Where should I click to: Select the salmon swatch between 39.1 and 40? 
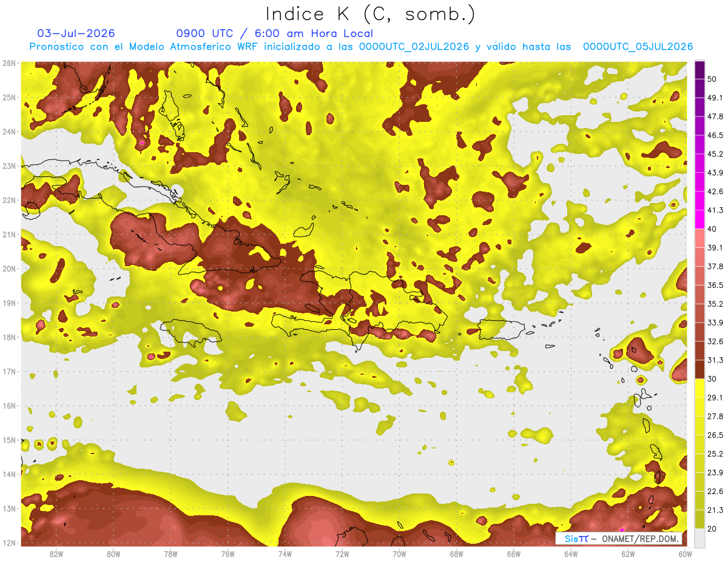[x=699, y=238]
